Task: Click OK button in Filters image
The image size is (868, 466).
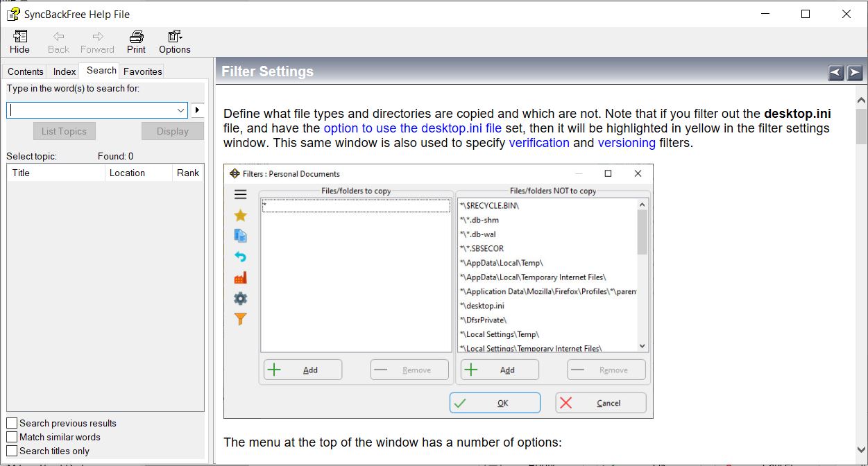Action: click(495, 403)
